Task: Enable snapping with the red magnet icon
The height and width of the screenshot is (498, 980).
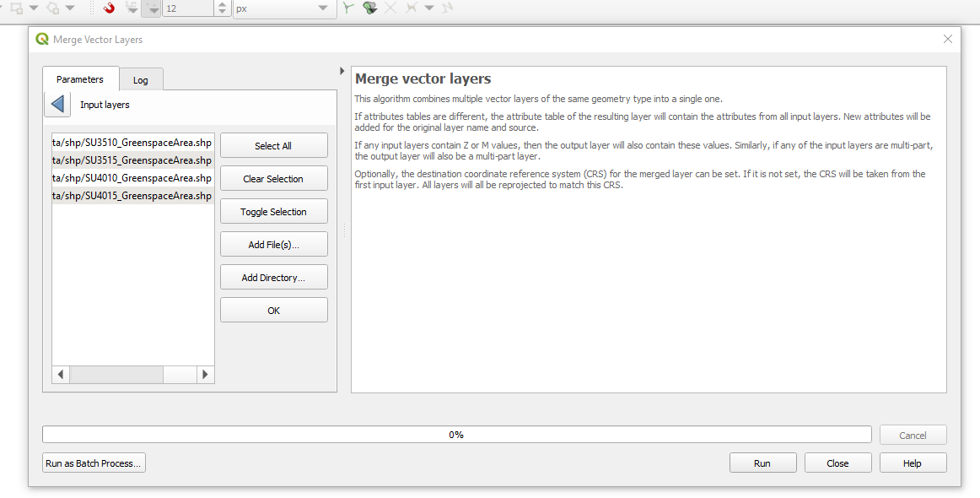Action: click(108, 8)
